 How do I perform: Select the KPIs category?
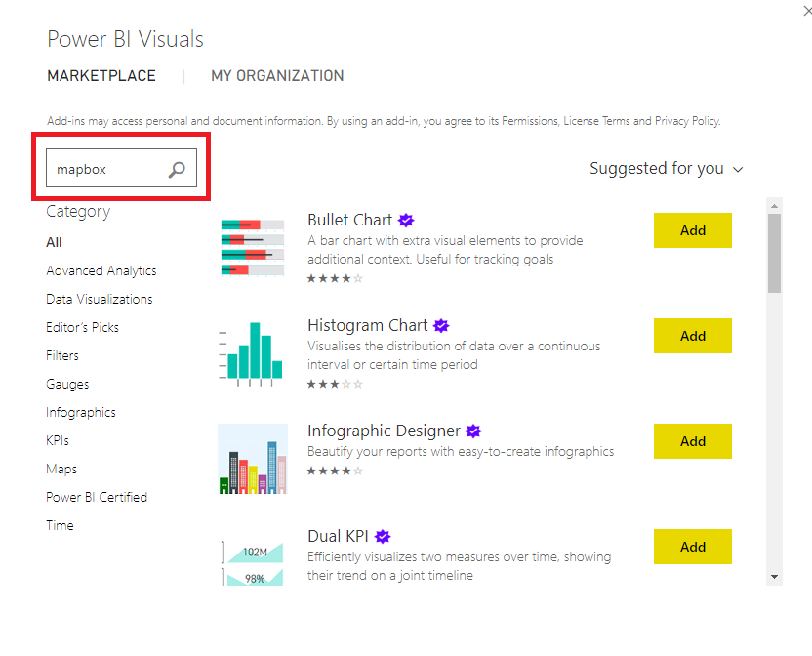pos(58,440)
